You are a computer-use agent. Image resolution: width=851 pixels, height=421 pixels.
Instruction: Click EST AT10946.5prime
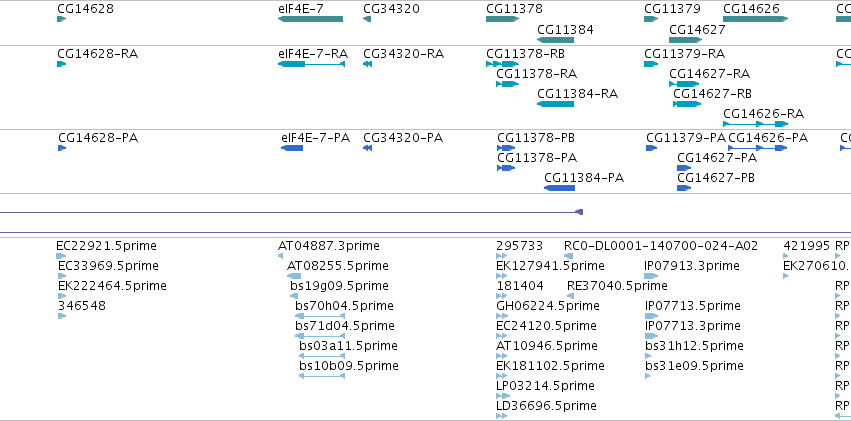point(547,347)
